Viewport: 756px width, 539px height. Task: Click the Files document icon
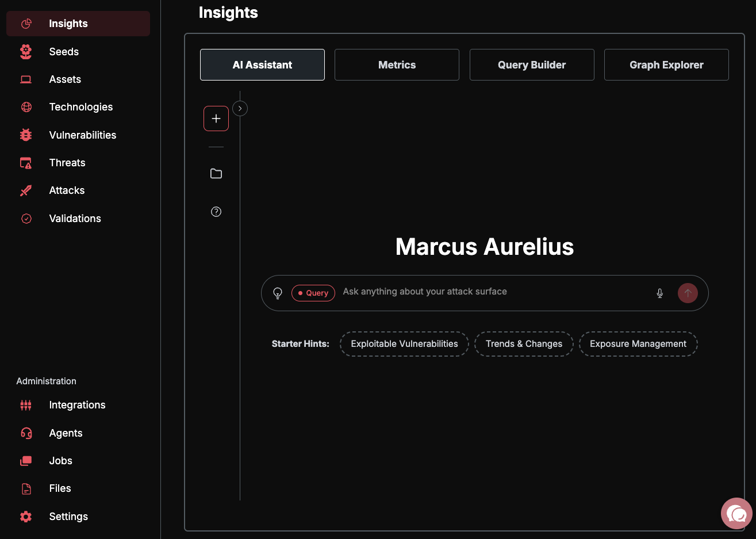pos(26,488)
